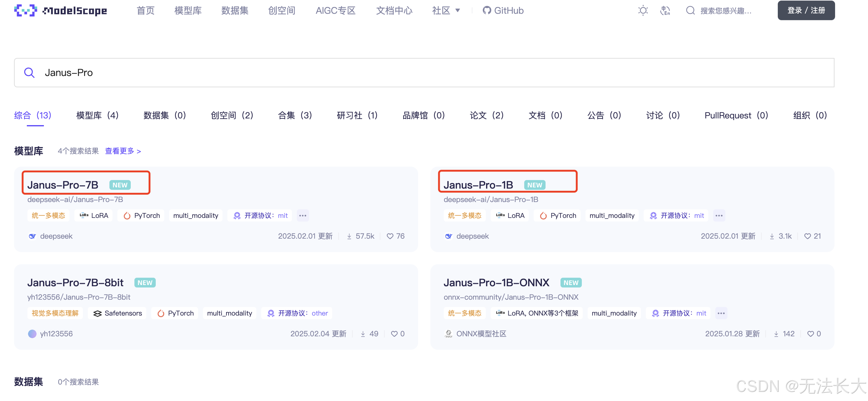This screenshot has width=868, height=401.
Task: Switch to the 模型库 (4) tab
Action: point(97,115)
